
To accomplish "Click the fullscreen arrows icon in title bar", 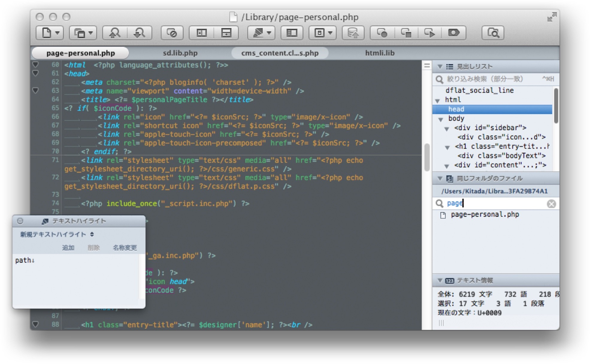I will pos(552,17).
